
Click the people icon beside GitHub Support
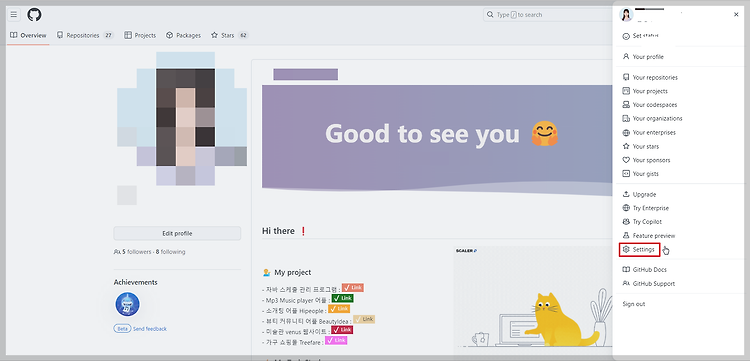[626, 284]
